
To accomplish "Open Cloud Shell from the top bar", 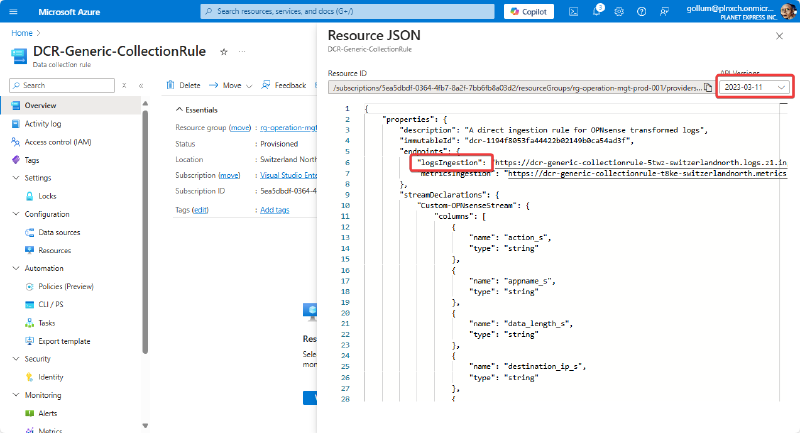I will pos(573,12).
